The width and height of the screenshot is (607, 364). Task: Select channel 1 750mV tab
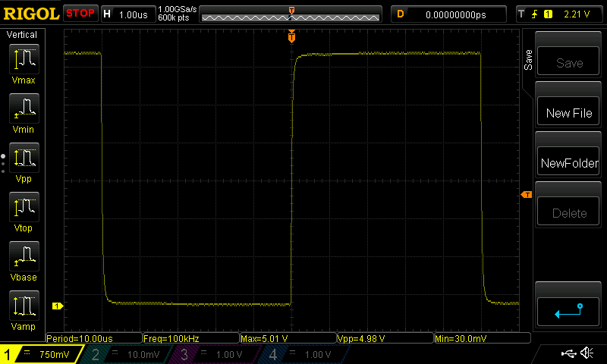(42, 354)
